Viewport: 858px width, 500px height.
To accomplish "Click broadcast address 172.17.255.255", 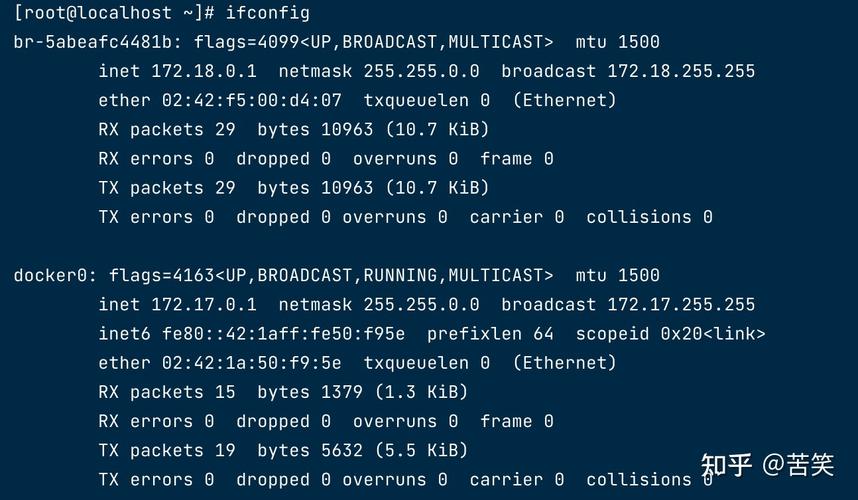I will pyautogui.click(x=681, y=304).
